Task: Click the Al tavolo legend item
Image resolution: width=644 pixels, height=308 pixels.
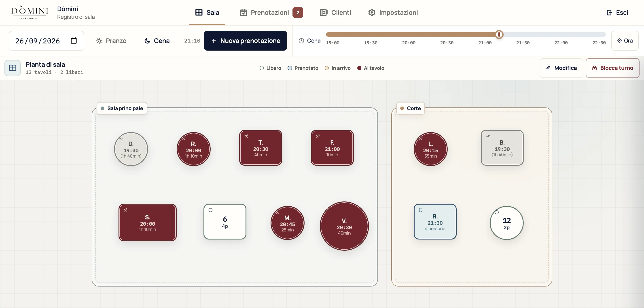Action: click(x=371, y=68)
